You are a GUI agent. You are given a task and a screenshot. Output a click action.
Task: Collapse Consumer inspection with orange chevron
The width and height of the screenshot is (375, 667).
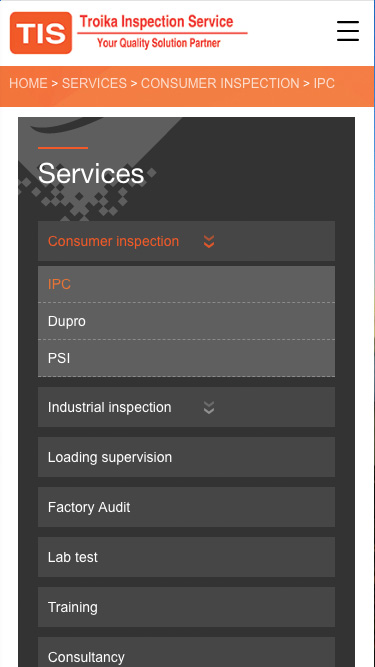[x=208, y=242]
